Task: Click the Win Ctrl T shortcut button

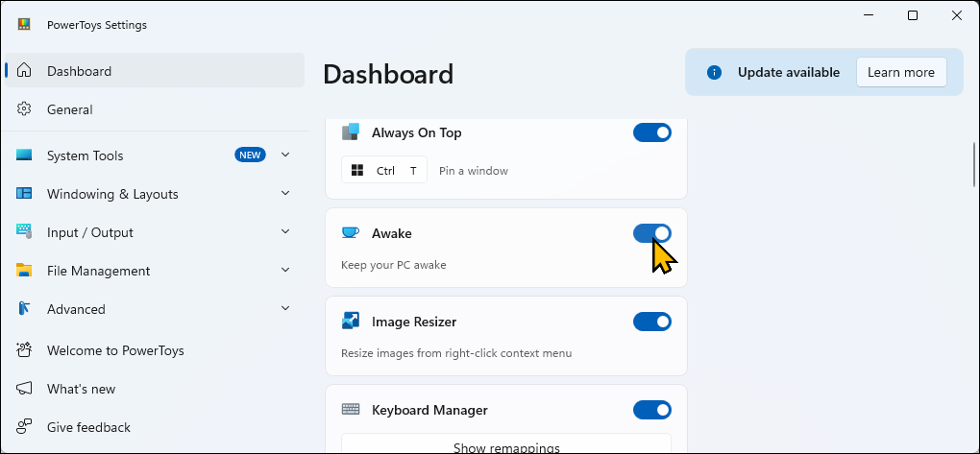Action: tap(384, 170)
